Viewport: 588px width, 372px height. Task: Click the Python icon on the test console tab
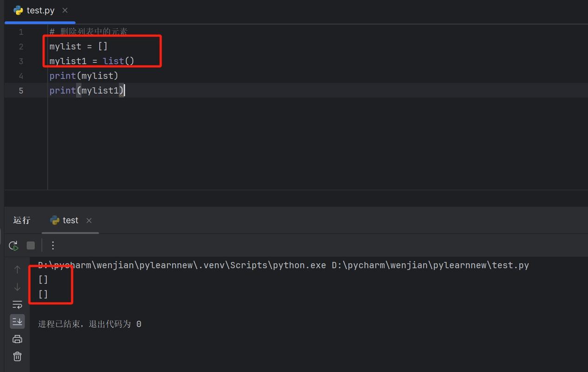point(55,220)
